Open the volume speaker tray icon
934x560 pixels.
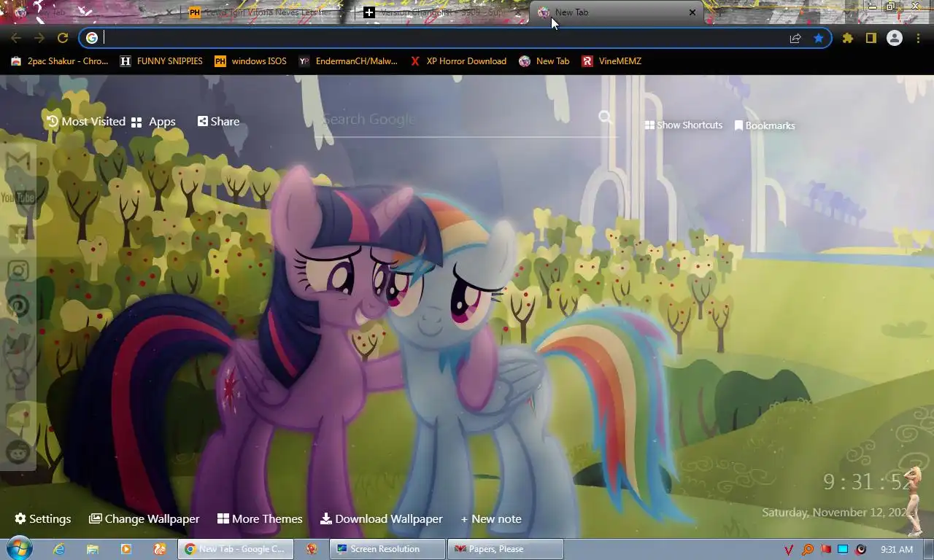pyautogui.click(x=861, y=549)
